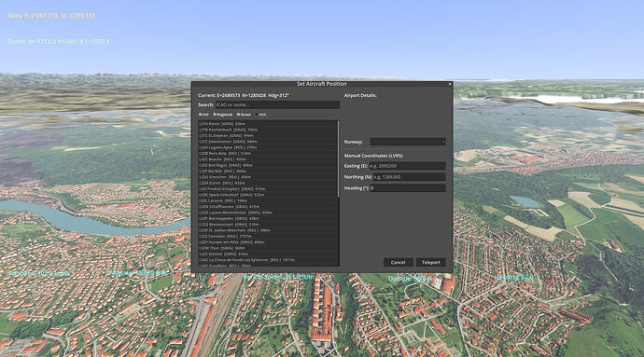Select LSZS Samedan airport row

click(x=268, y=237)
